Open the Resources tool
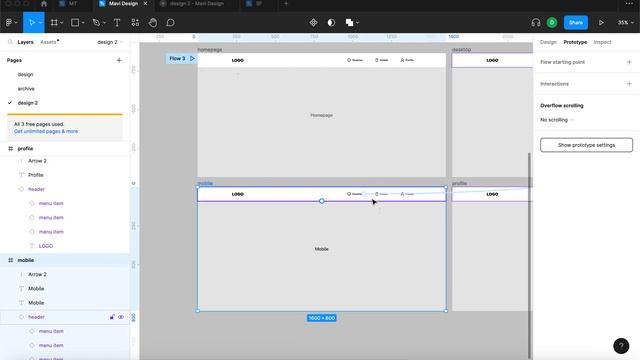 point(135,23)
